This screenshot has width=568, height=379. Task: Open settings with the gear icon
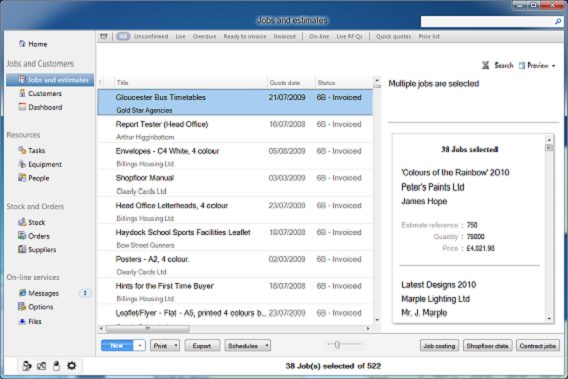[x=72, y=366]
